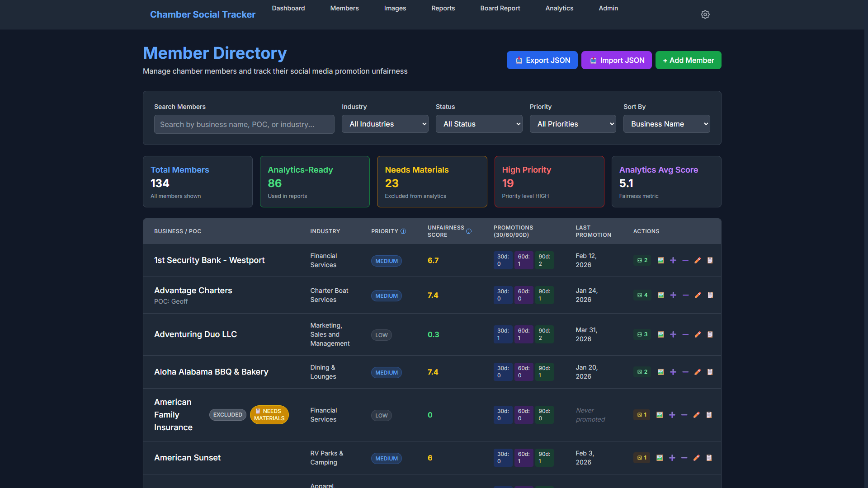This screenshot has width=868, height=488.
Task: Open the All Status dropdown
Action: pos(479,124)
